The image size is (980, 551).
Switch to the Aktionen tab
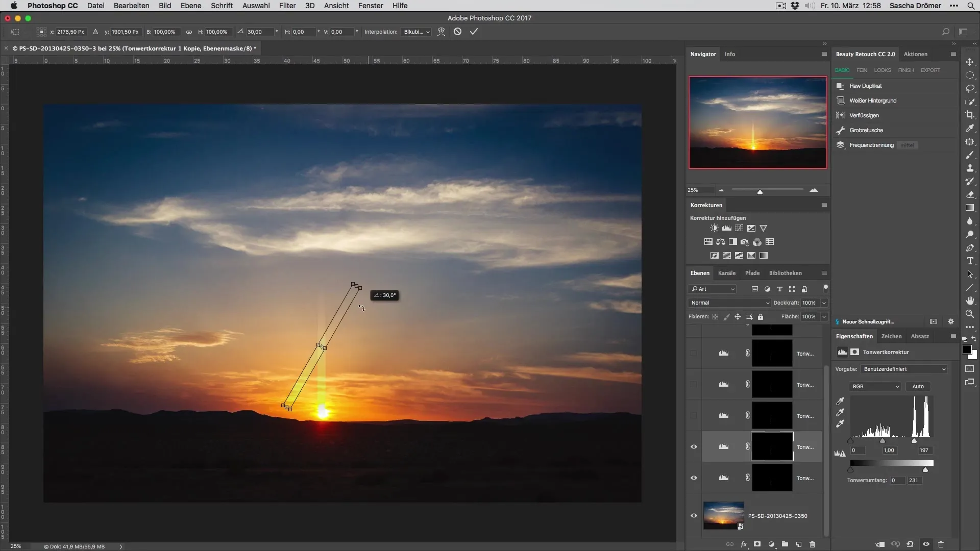pyautogui.click(x=916, y=54)
